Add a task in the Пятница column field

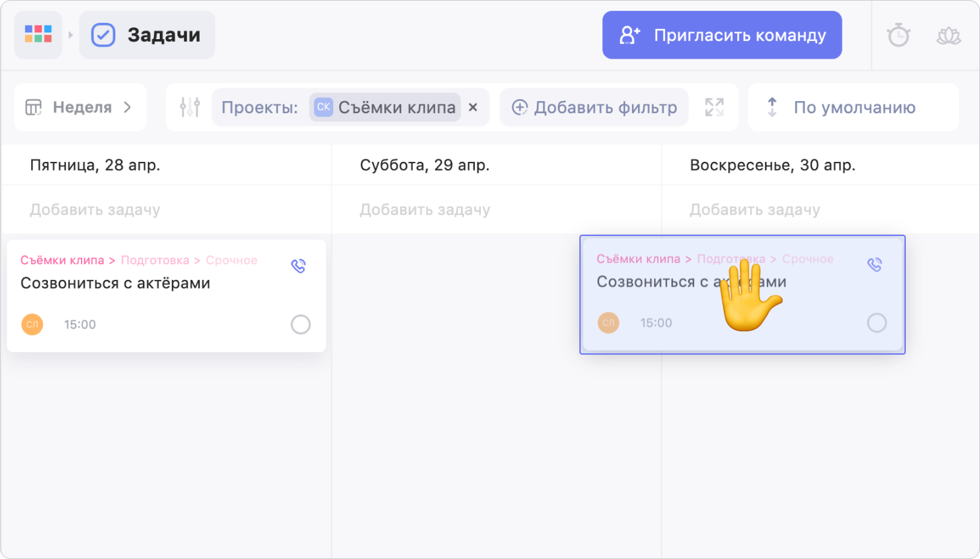pos(166,210)
